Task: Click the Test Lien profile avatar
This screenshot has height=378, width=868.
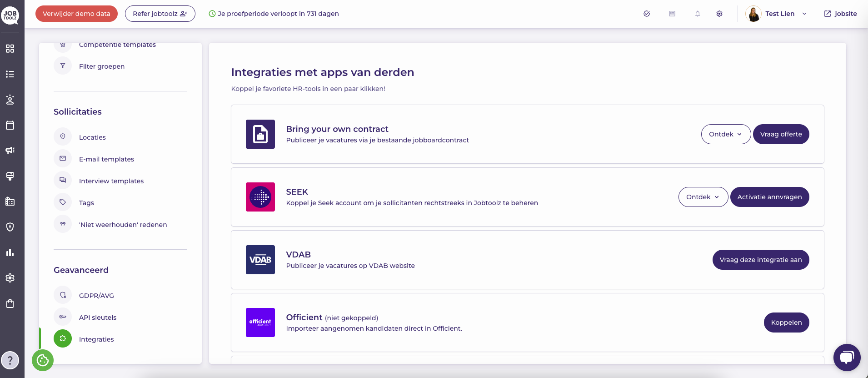Action: click(x=753, y=14)
